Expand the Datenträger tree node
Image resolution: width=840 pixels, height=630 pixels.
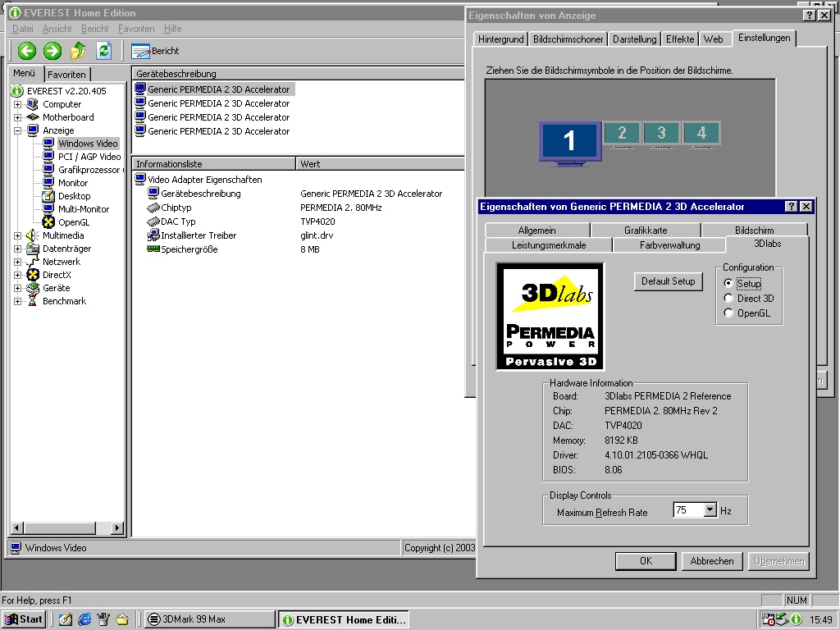18,249
